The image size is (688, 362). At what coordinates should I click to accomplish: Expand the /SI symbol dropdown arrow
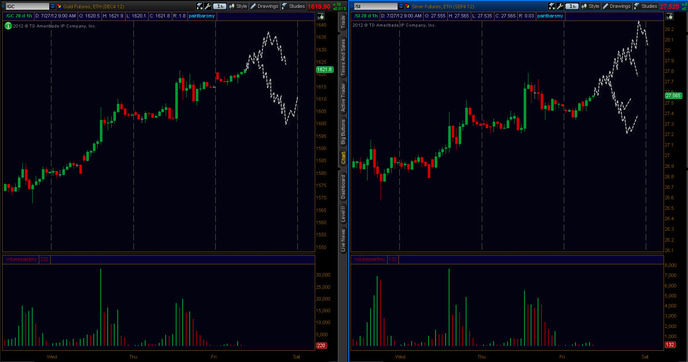401,7
